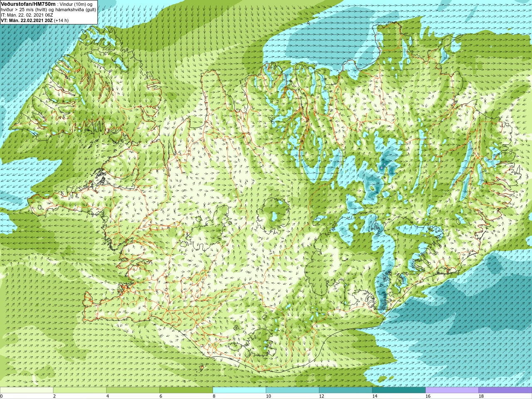This screenshot has height=399, width=532.
Task: Click the green 4–6 m/s legend swatch
Action: [x=133, y=390]
